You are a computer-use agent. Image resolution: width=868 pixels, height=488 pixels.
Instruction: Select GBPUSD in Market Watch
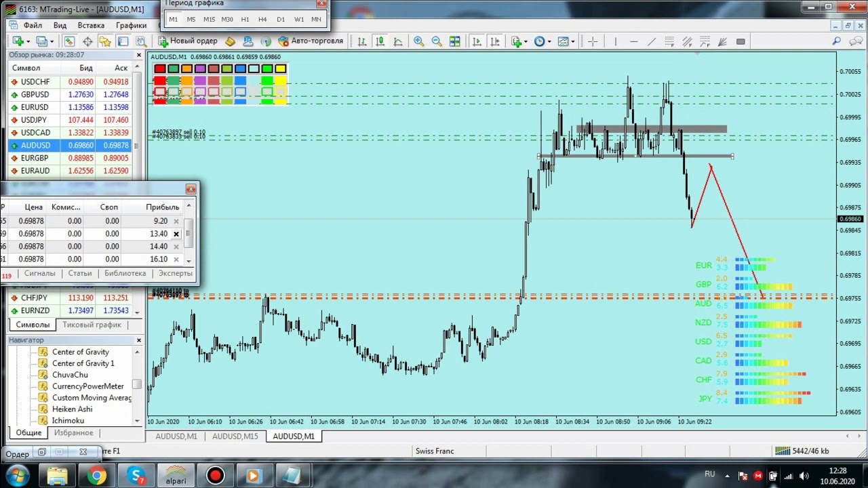tap(70, 94)
